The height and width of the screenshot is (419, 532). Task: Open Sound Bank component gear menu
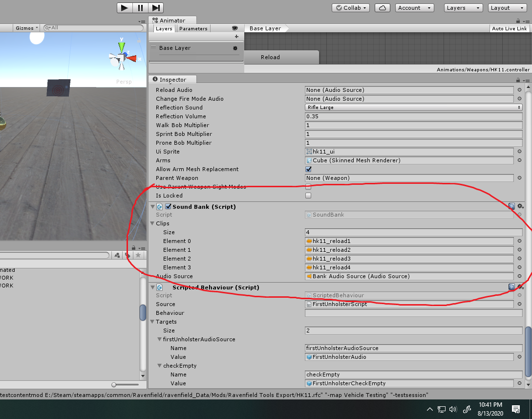[x=520, y=207]
